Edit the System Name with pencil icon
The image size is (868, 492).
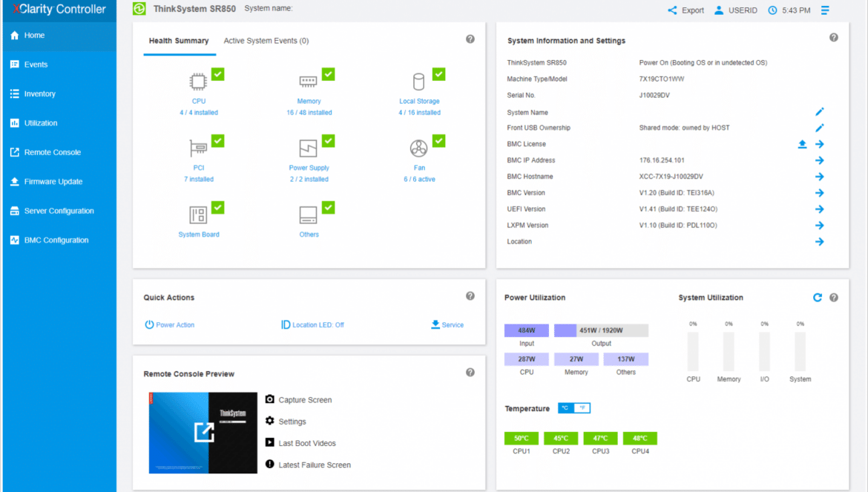point(819,112)
